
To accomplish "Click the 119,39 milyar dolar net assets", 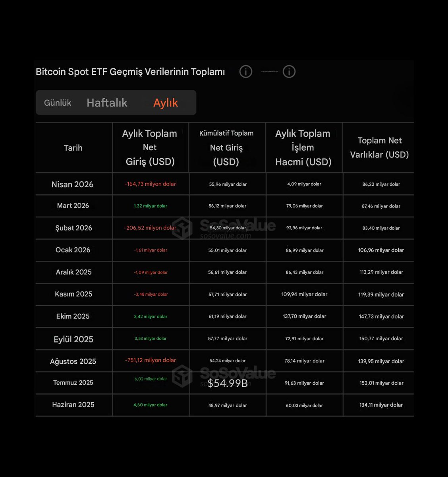I will pyautogui.click(x=381, y=295).
